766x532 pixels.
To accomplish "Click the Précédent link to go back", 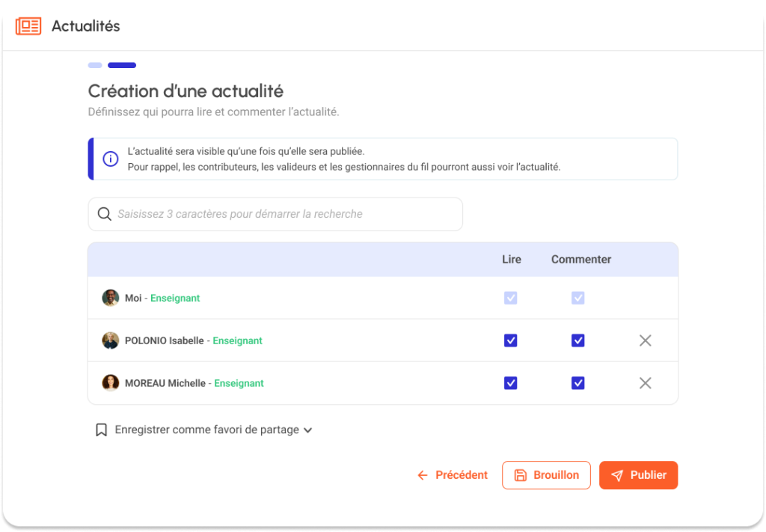I will tap(453, 475).
